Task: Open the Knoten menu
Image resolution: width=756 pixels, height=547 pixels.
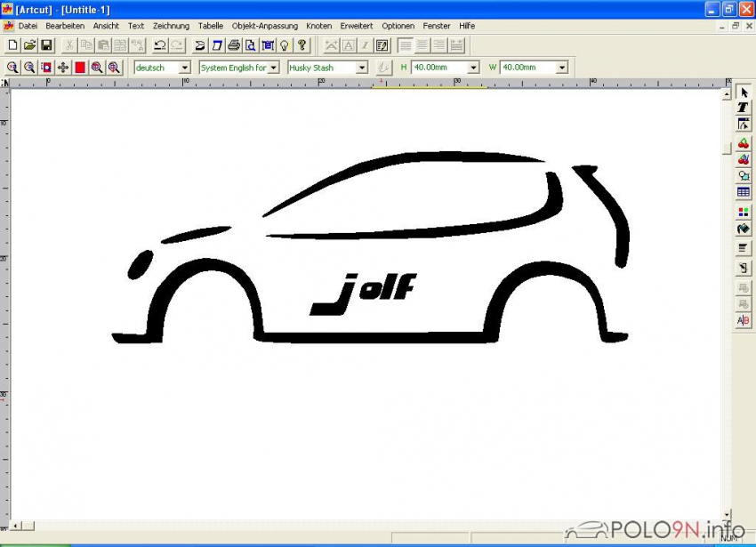Action: pyautogui.click(x=319, y=26)
